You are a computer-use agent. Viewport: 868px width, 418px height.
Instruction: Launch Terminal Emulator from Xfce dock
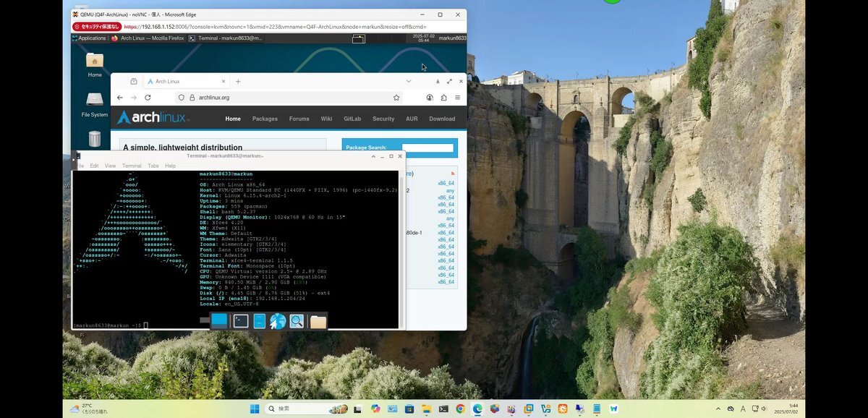[x=241, y=321]
